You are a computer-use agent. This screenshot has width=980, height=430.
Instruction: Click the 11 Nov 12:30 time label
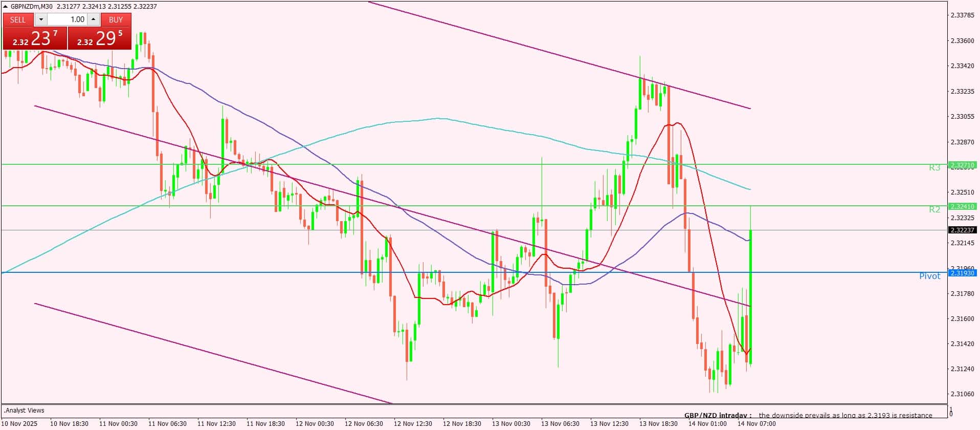216,423
